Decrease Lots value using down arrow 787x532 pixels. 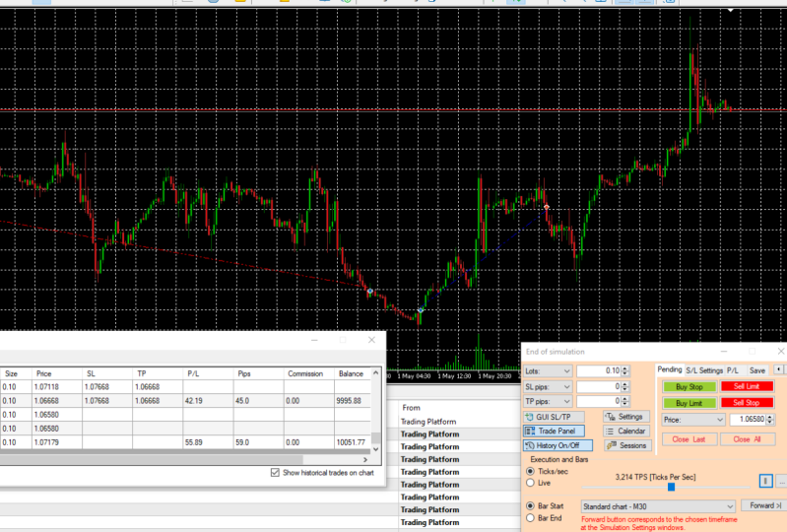624,373
